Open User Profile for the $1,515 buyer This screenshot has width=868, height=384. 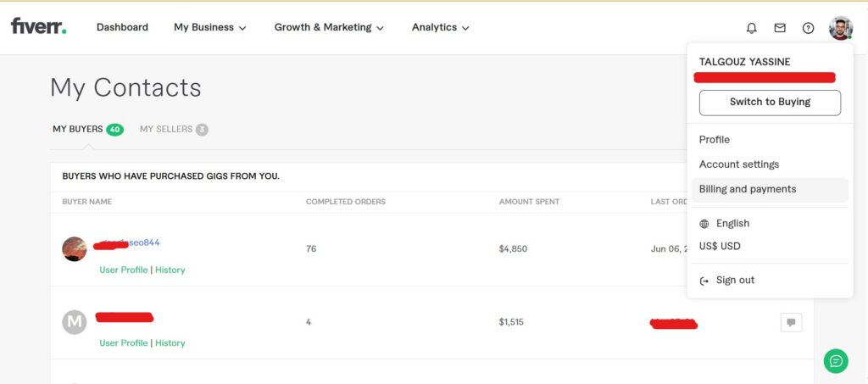click(124, 343)
